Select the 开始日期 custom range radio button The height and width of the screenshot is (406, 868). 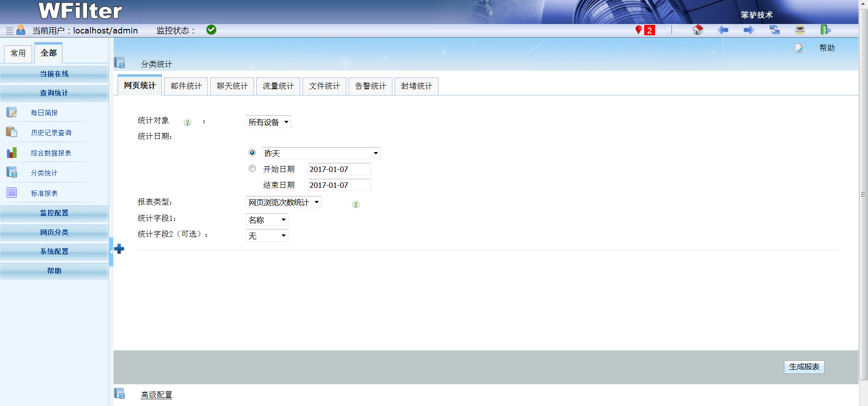tap(252, 169)
